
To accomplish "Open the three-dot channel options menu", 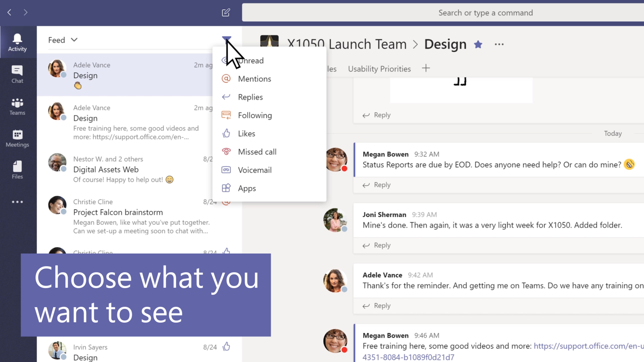I will (499, 44).
